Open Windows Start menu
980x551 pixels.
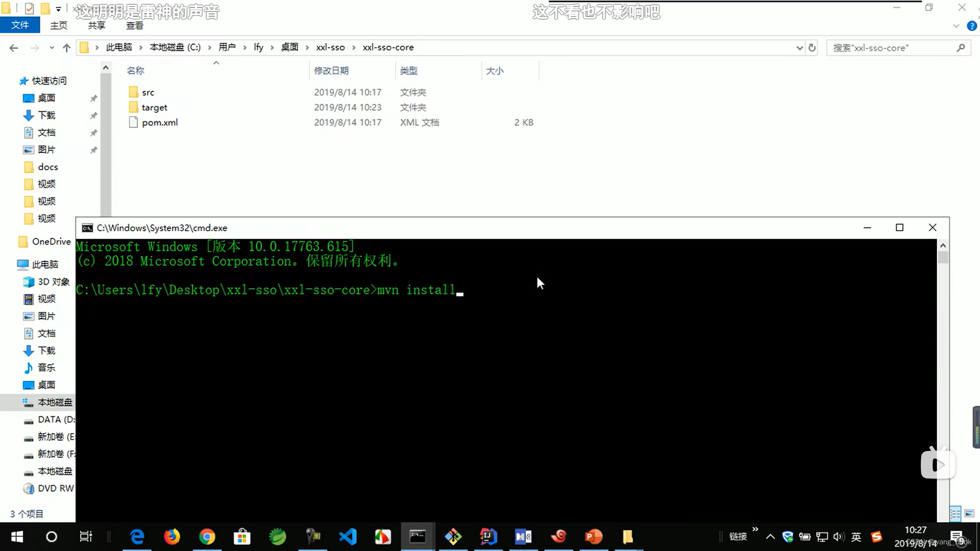[x=17, y=537]
